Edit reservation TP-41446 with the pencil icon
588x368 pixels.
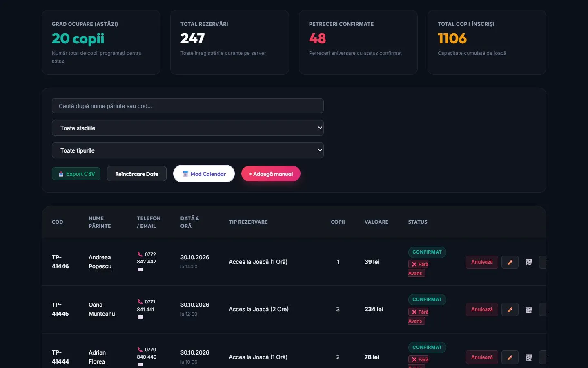click(x=510, y=262)
